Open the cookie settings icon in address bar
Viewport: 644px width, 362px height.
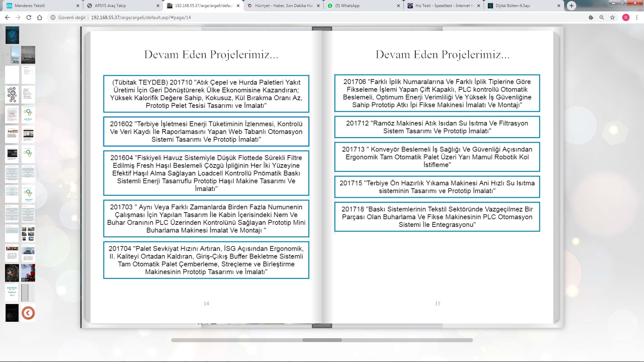pyautogui.click(x=591, y=17)
